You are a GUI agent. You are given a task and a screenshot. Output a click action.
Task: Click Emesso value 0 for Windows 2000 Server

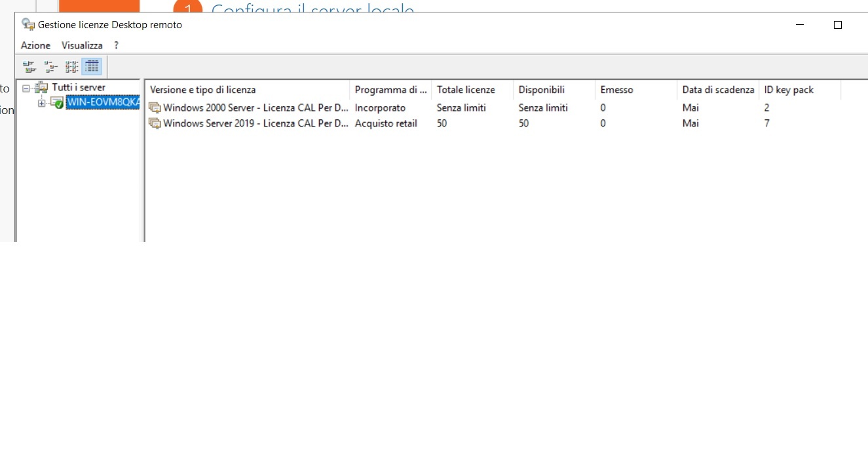pos(603,108)
